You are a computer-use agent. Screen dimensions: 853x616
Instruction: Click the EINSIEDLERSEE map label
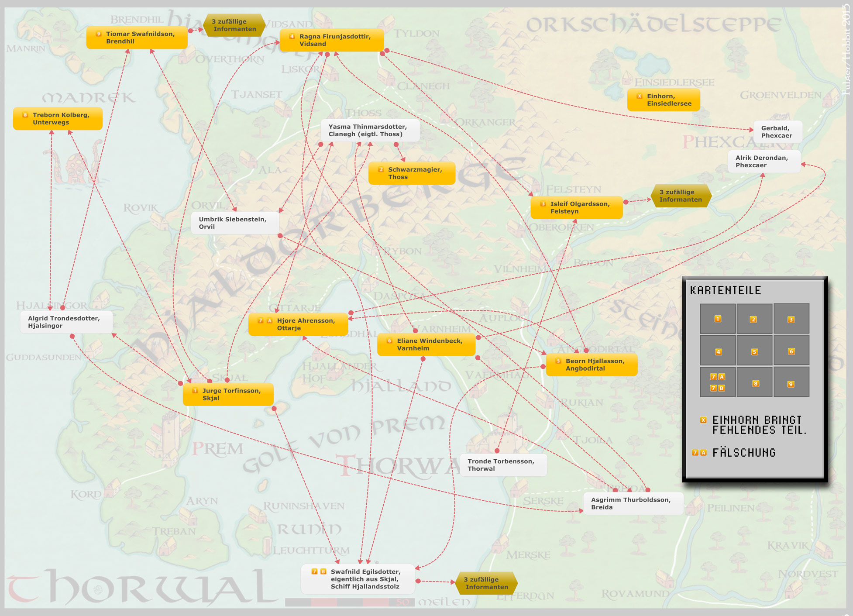674,82
